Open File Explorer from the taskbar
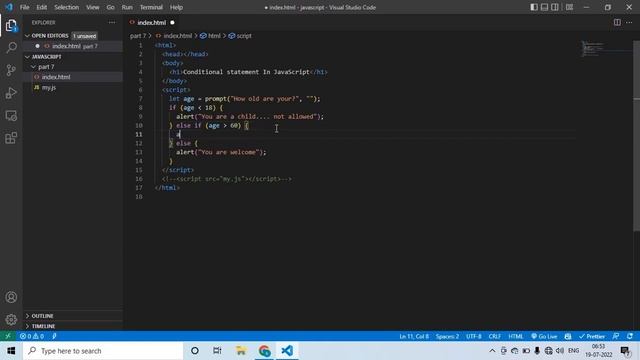The height and width of the screenshot is (360, 640). click(x=241, y=351)
